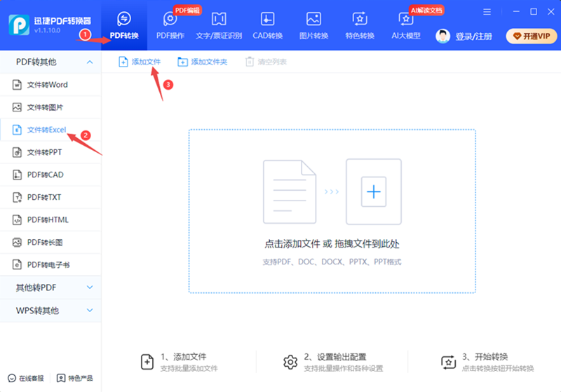Click the 1、添加文件 step label
Viewport: 561px width, 392px height.
tap(183, 357)
